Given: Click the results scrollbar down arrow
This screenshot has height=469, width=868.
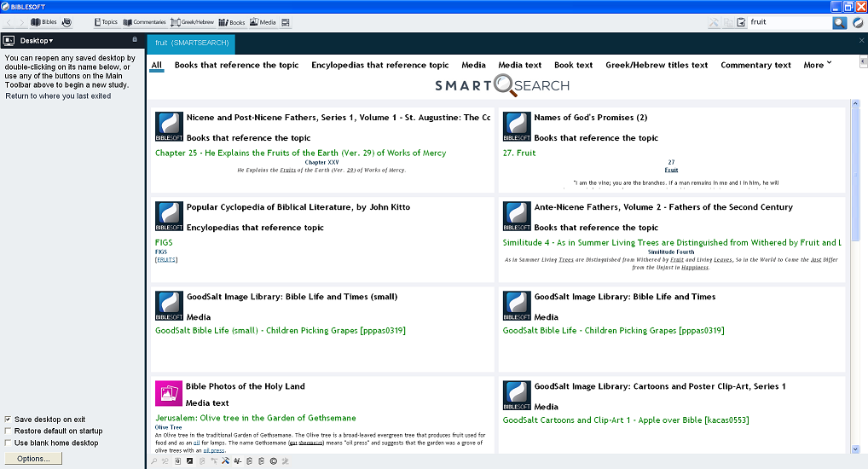Looking at the screenshot, I should click(855, 449).
